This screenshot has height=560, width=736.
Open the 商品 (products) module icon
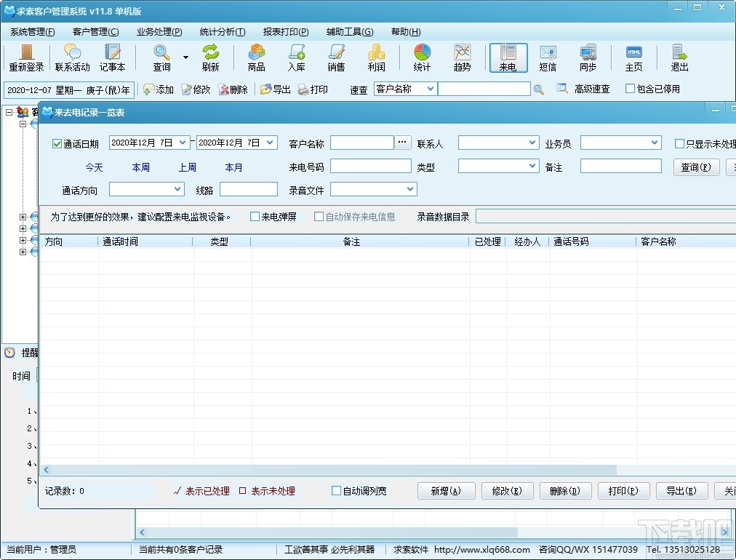[256, 58]
